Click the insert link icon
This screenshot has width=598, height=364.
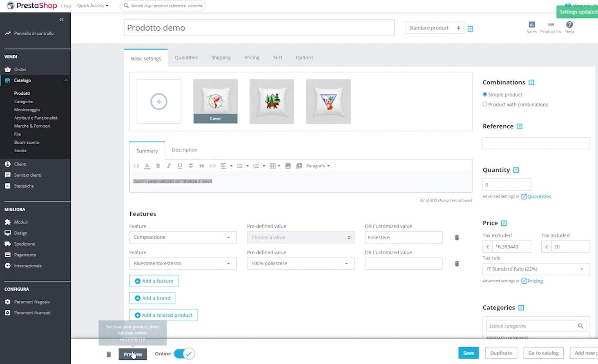(212, 166)
